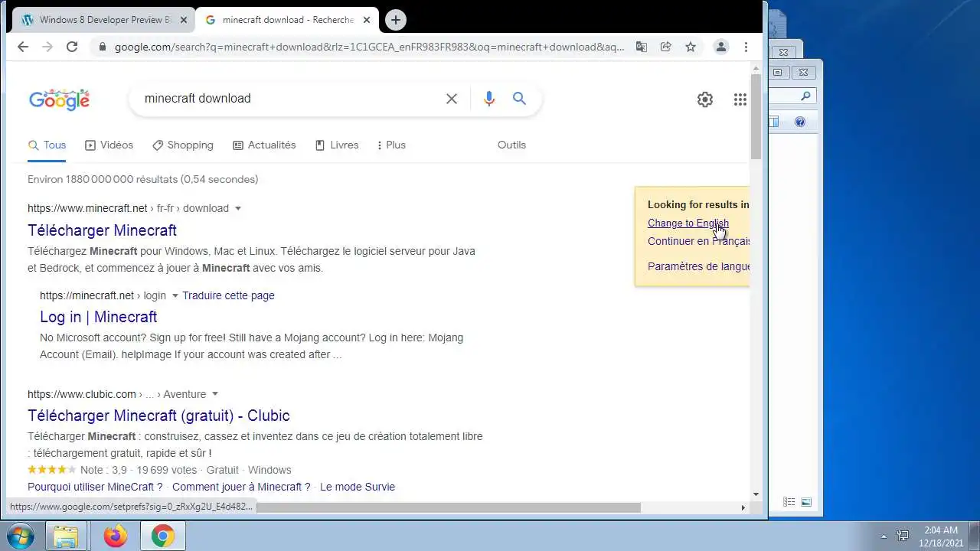This screenshot has width=980, height=551.
Task: Open the Plus more filters menu
Action: click(391, 145)
